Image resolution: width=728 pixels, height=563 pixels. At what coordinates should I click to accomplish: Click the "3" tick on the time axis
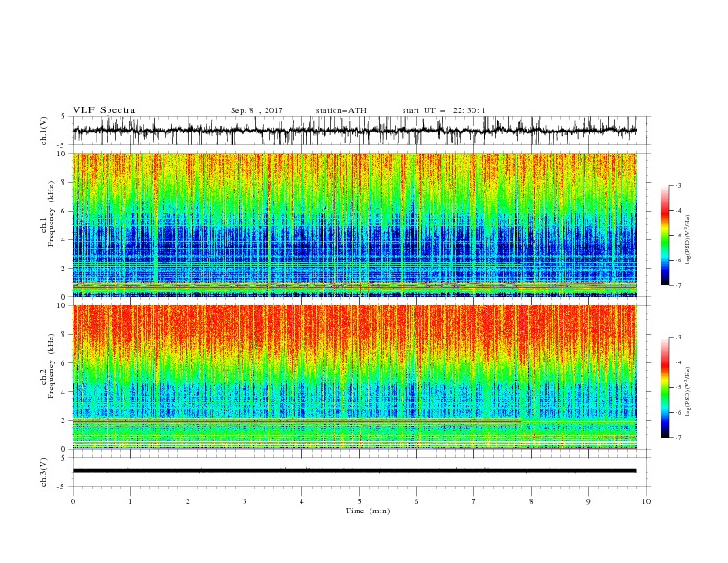(x=245, y=501)
